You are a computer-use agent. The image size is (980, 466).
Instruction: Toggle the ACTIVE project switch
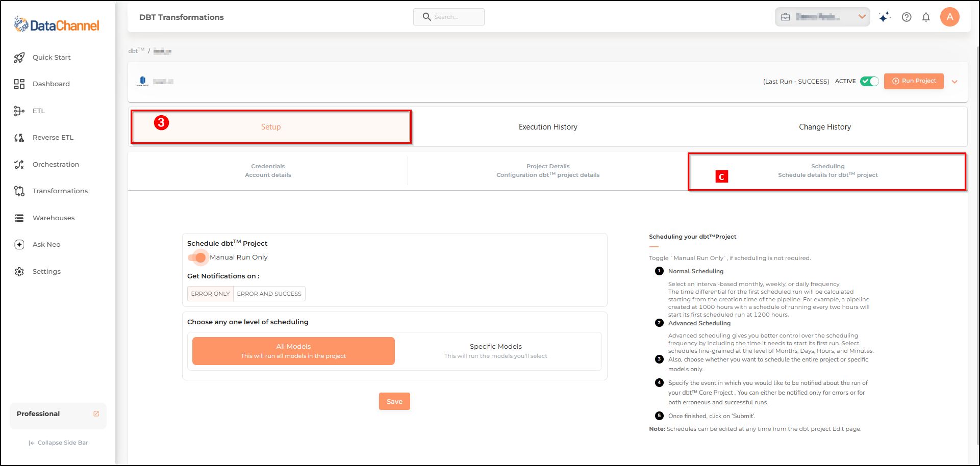click(x=869, y=82)
